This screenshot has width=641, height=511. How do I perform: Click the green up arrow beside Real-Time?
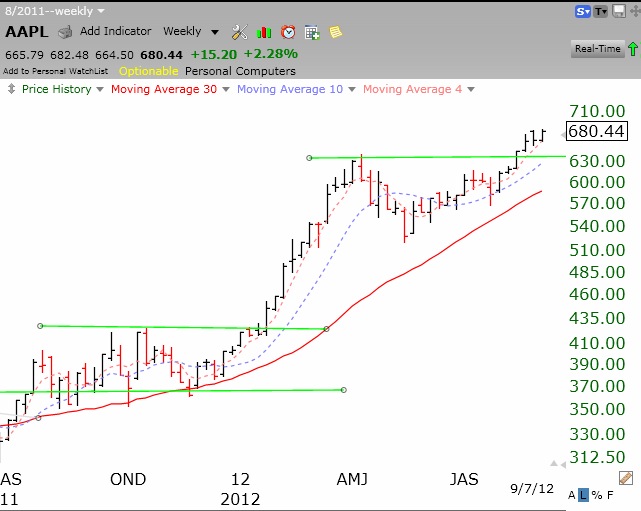633,49
